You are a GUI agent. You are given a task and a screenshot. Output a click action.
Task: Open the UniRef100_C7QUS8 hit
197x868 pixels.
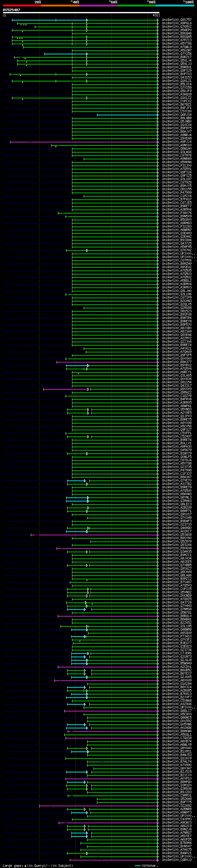click(176, 738)
